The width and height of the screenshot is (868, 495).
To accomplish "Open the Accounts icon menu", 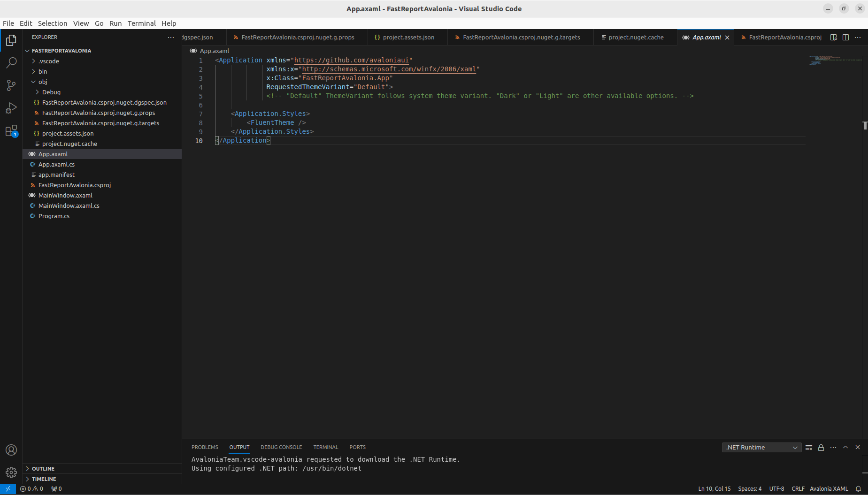I will [11, 450].
